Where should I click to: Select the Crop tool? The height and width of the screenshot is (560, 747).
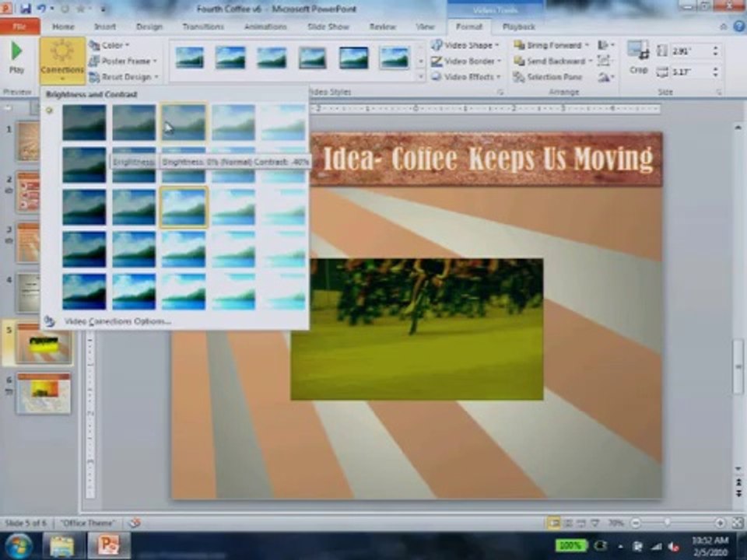click(638, 58)
